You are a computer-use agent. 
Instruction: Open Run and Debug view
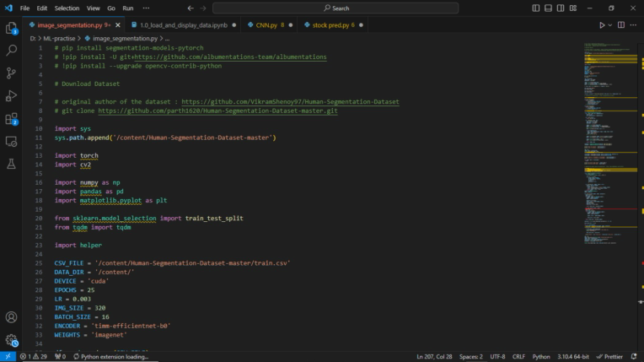(11, 96)
